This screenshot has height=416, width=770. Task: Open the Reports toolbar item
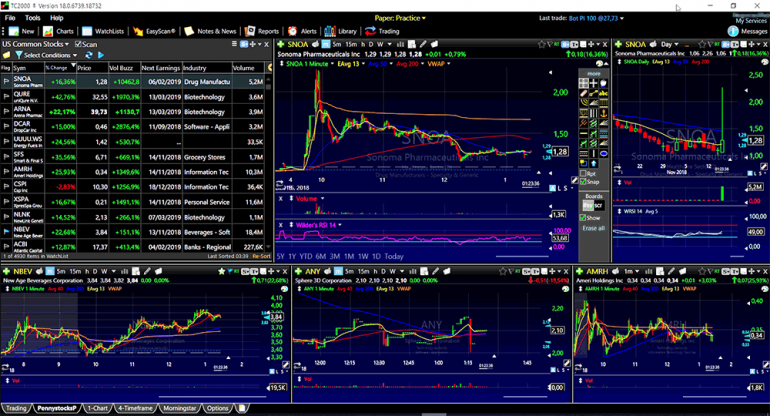[x=262, y=31]
